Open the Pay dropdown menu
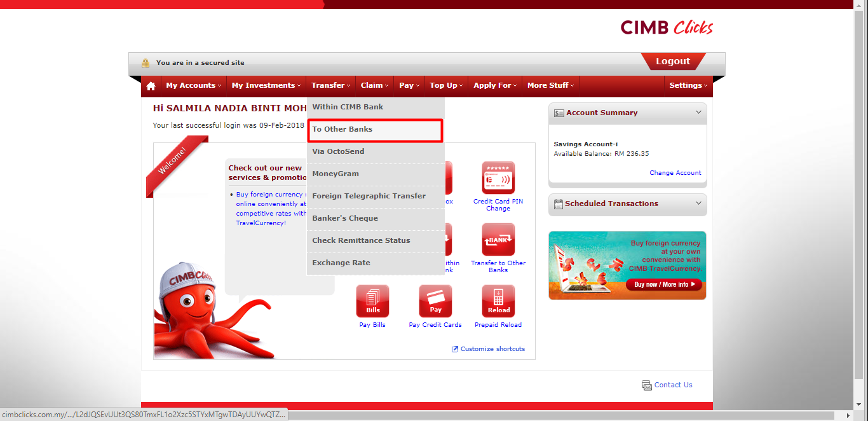Image resolution: width=868 pixels, height=421 pixels. 409,85
